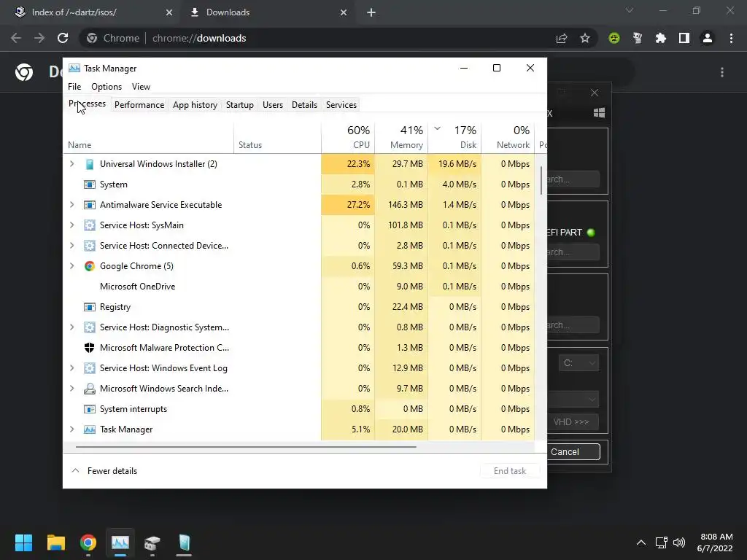
Task: Collapse view with Fewer details chevron
Action: [x=75, y=470]
